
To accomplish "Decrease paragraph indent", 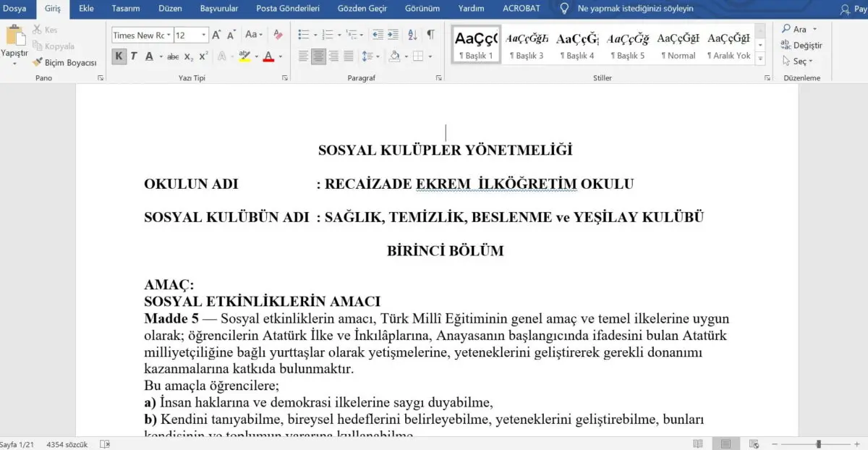I will point(378,35).
